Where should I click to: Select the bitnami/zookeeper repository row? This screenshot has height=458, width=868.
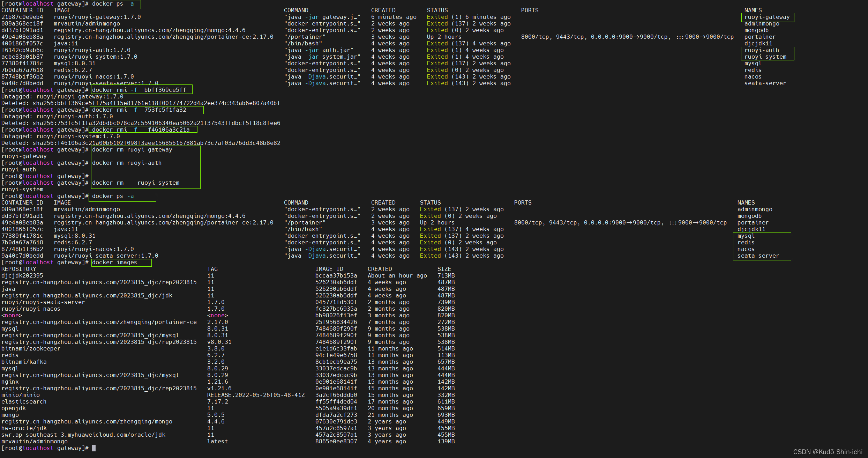[228, 349]
